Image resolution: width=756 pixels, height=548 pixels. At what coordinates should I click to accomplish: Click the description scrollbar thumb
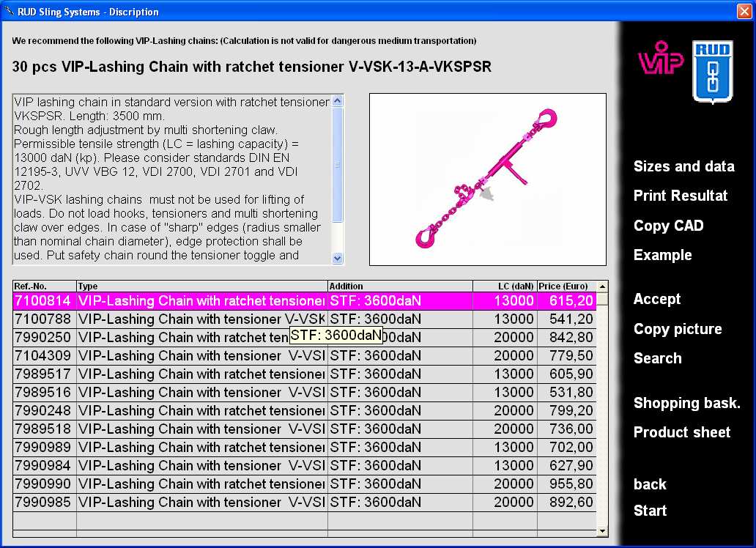[x=338, y=165]
